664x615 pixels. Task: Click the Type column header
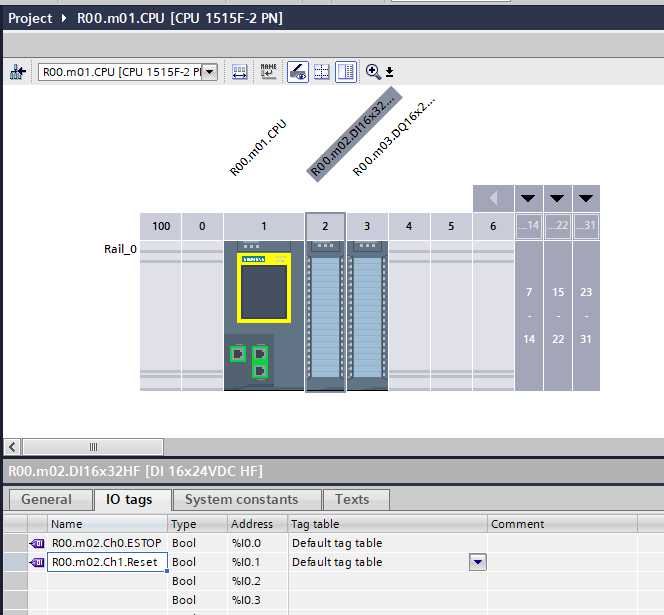[x=198, y=524]
